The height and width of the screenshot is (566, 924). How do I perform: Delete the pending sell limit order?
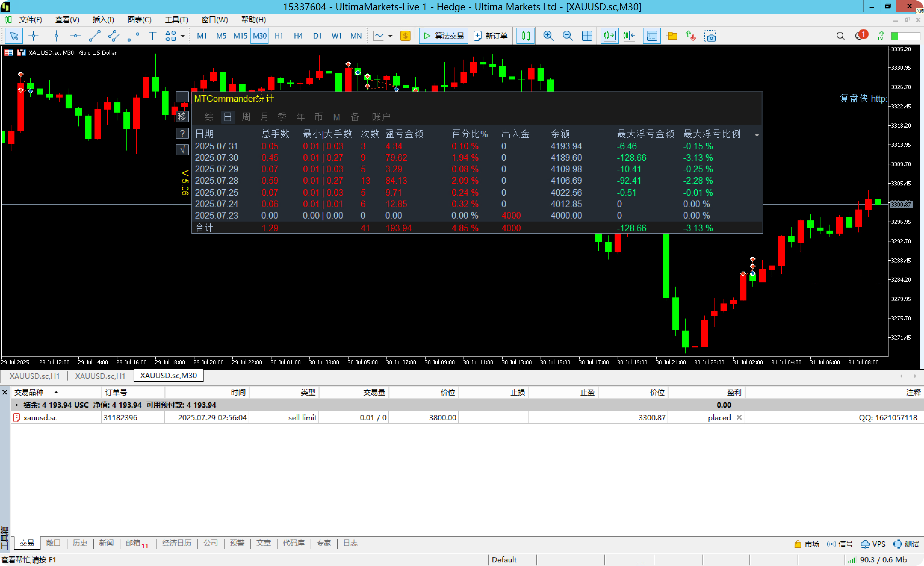739,418
